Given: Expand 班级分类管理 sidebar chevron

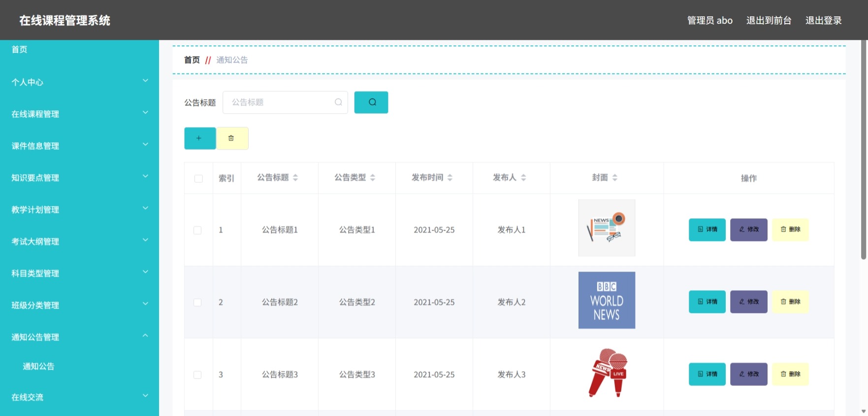Looking at the screenshot, I should pos(145,304).
